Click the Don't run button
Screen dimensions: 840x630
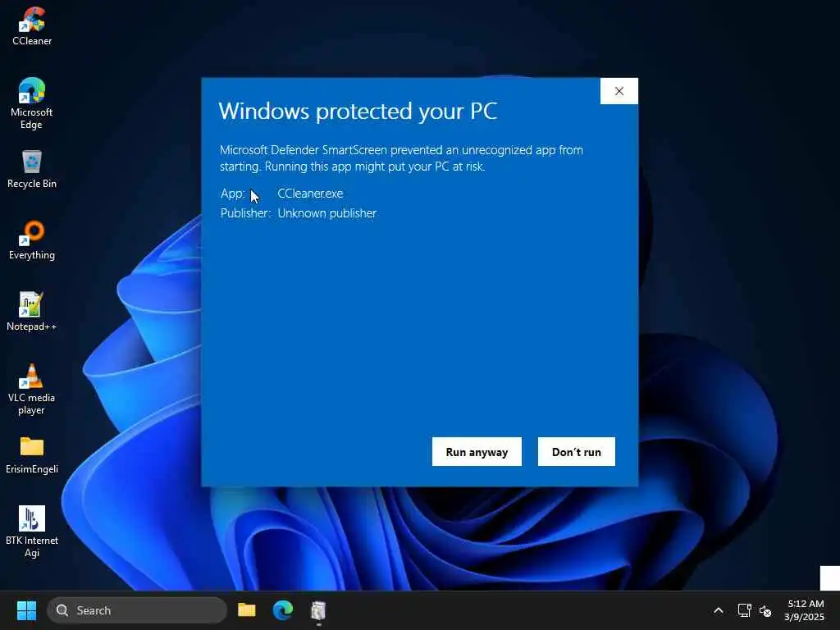pyautogui.click(x=577, y=452)
